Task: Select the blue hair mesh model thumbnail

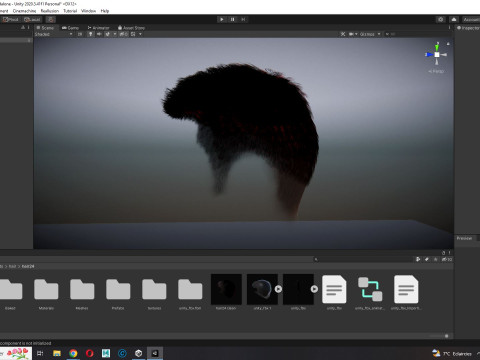Action: coord(262,289)
